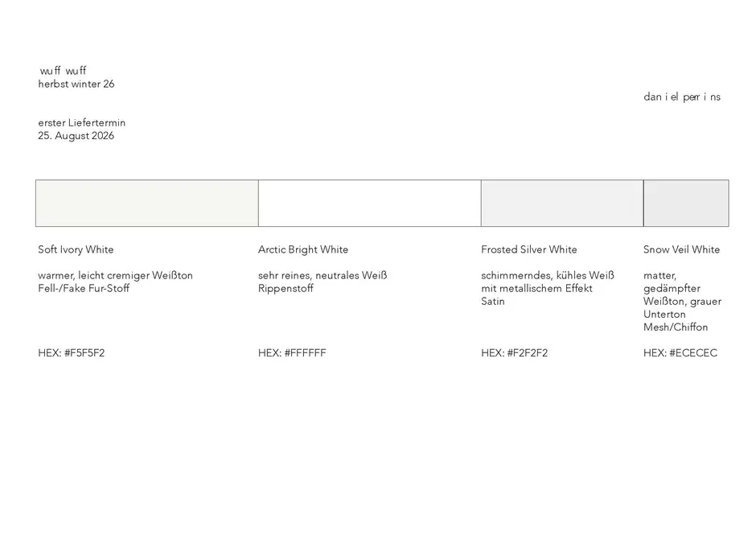Click the 'Fell-/Fake Fur-Stoff' fabric text
Viewport: 756px width, 535px height.
tap(84, 288)
